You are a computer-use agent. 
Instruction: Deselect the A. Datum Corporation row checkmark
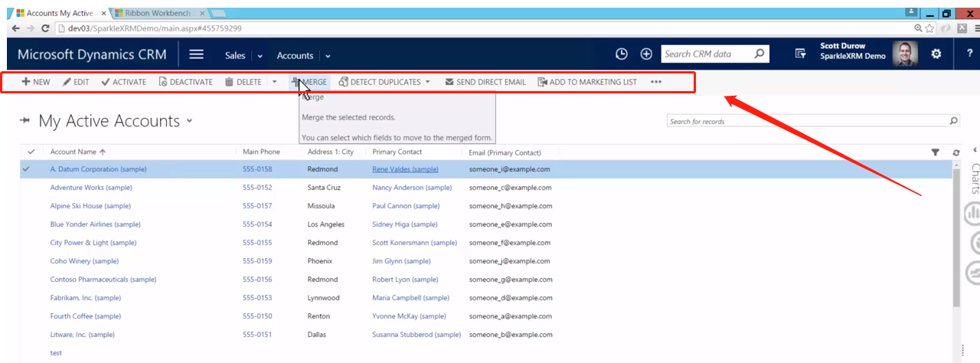[27, 169]
